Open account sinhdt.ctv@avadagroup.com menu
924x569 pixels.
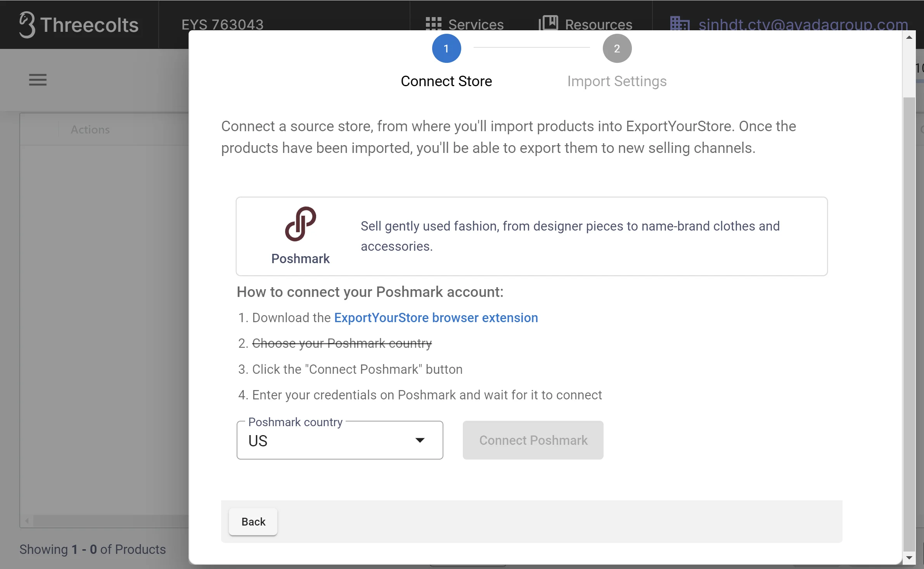789,24
